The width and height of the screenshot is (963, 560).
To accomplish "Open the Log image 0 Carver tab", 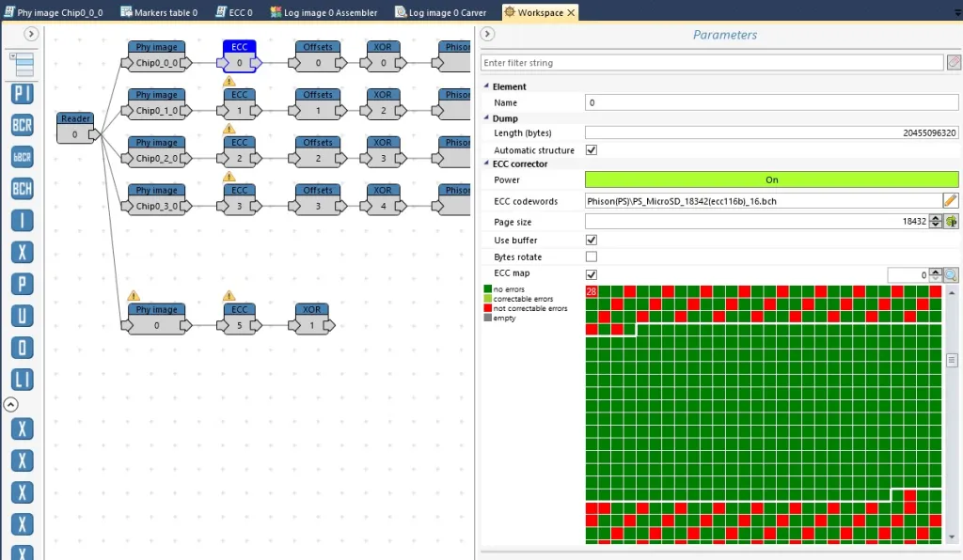I will point(440,12).
